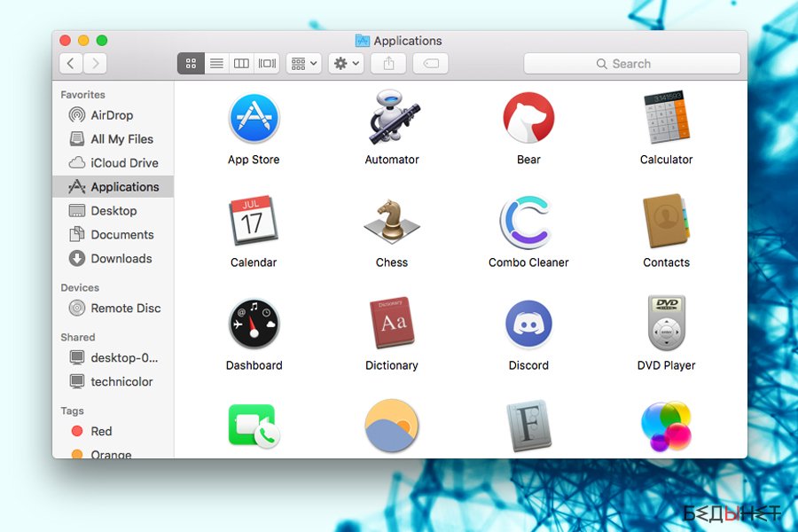The image size is (798, 532).
Task: Click the Edit Tags toolbar button
Action: (431, 64)
